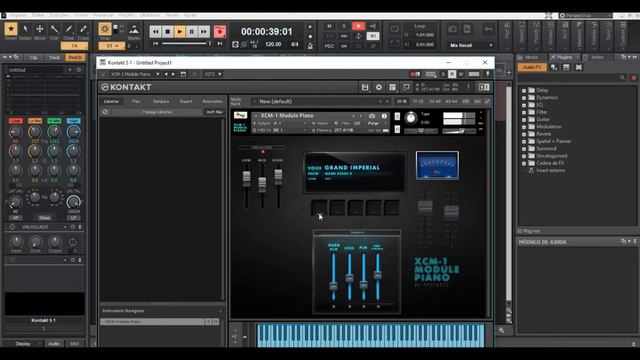Stop playback in transport
Screen dimensions: 640x360
coord(167,31)
